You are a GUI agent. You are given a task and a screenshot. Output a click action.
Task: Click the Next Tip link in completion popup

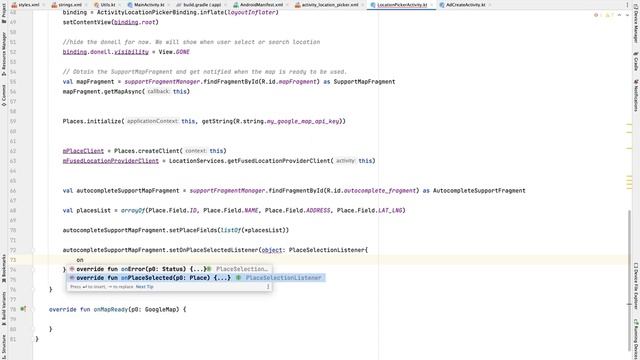coord(144,287)
